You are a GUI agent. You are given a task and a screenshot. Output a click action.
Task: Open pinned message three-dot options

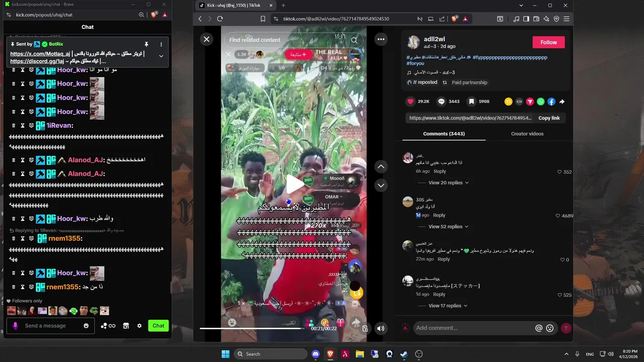coord(161,44)
